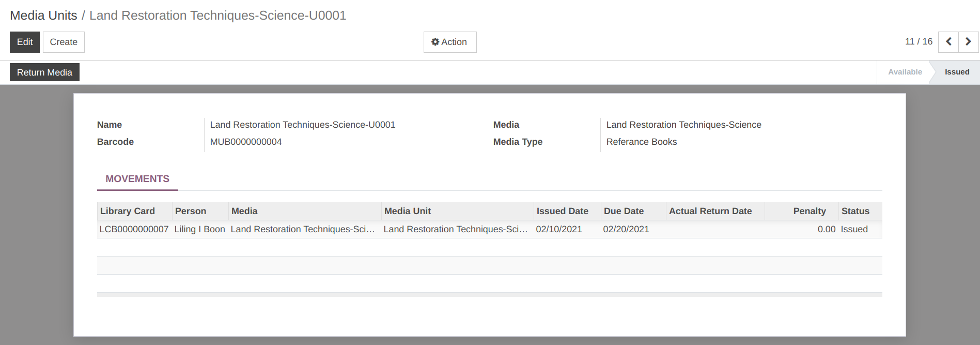This screenshot has height=345, width=980.
Task: Sort by Media column header
Action: (305, 211)
